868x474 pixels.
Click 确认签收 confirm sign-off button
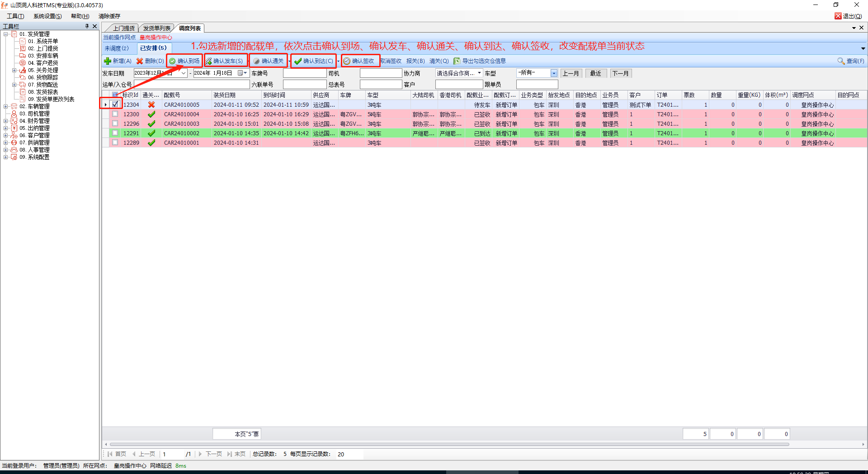(x=359, y=61)
